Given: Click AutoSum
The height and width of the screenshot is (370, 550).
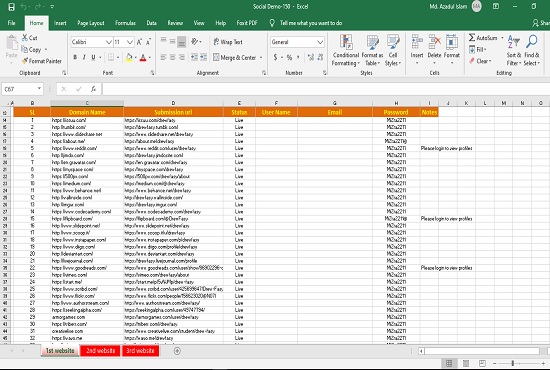Looking at the screenshot, I should click(x=483, y=38).
